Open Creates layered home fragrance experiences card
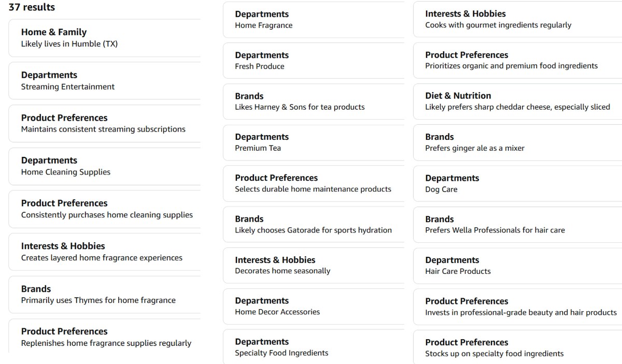622x364 pixels. [105, 252]
